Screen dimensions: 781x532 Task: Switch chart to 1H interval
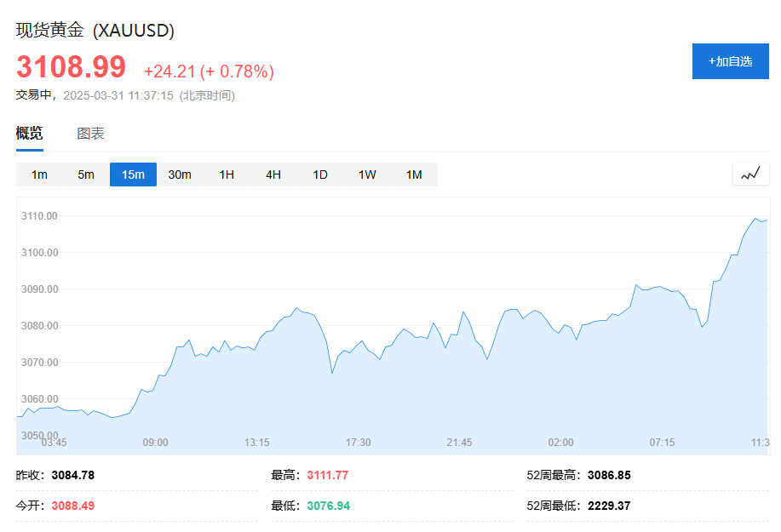point(227,174)
